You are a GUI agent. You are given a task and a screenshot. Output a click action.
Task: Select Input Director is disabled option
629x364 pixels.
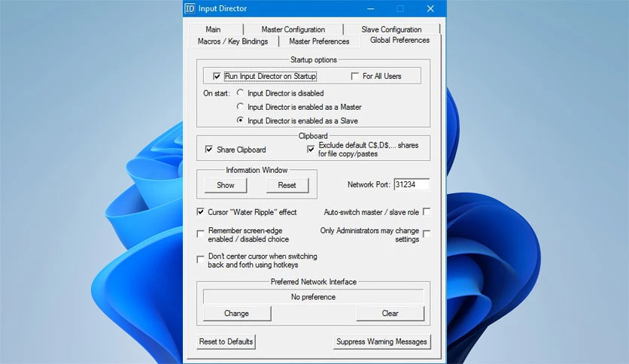240,93
